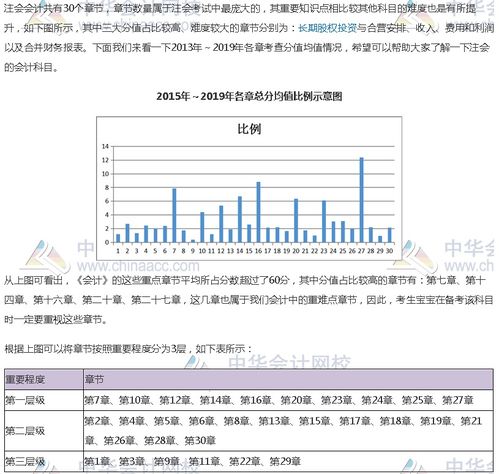Click the bar for chapter 12
This screenshot has width=499, height=474.
click(x=221, y=224)
